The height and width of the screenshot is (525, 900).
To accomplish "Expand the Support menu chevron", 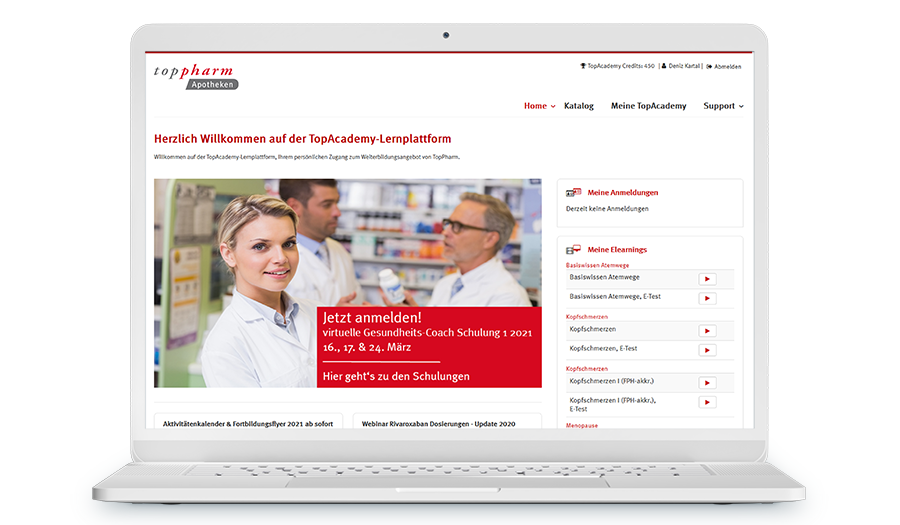I will (x=741, y=106).
